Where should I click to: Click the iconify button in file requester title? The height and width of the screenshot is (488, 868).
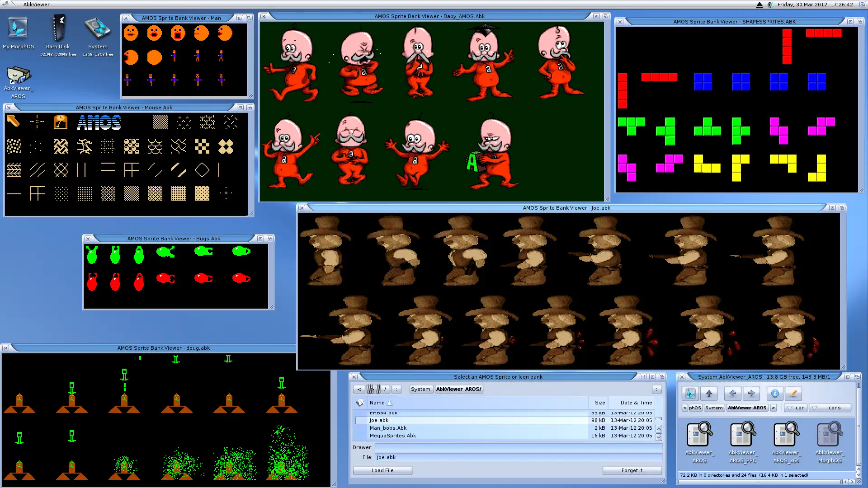[x=642, y=377]
